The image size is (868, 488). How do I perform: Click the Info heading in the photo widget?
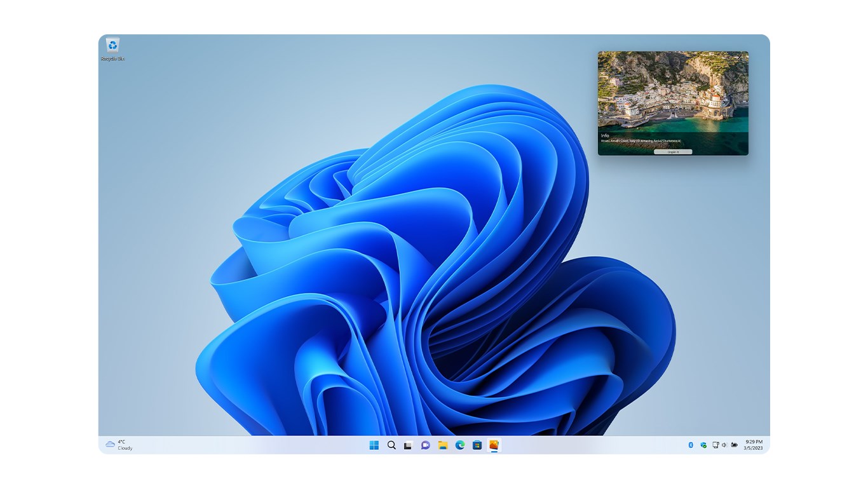(605, 135)
